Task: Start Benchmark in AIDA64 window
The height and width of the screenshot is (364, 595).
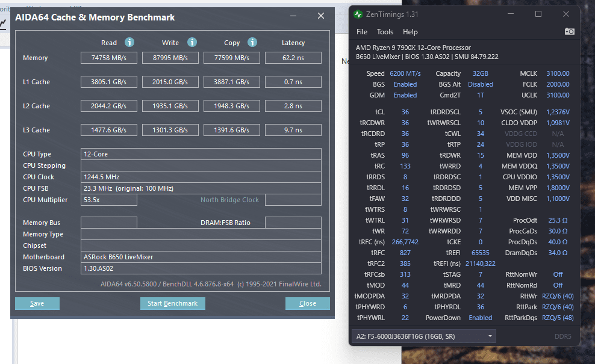Action: (173, 303)
